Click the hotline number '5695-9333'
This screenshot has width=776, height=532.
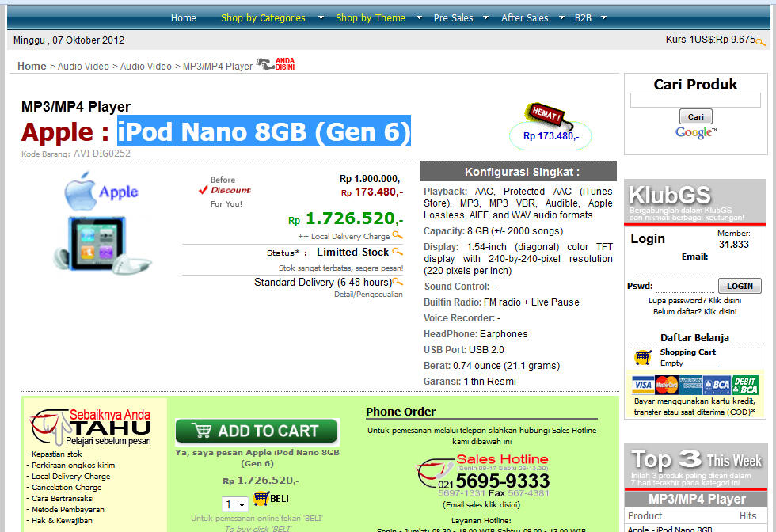click(x=502, y=481)
